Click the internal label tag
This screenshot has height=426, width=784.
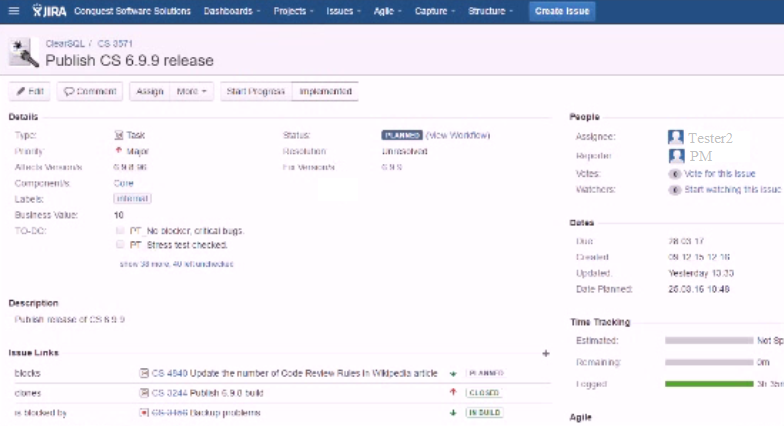point(132,198)
